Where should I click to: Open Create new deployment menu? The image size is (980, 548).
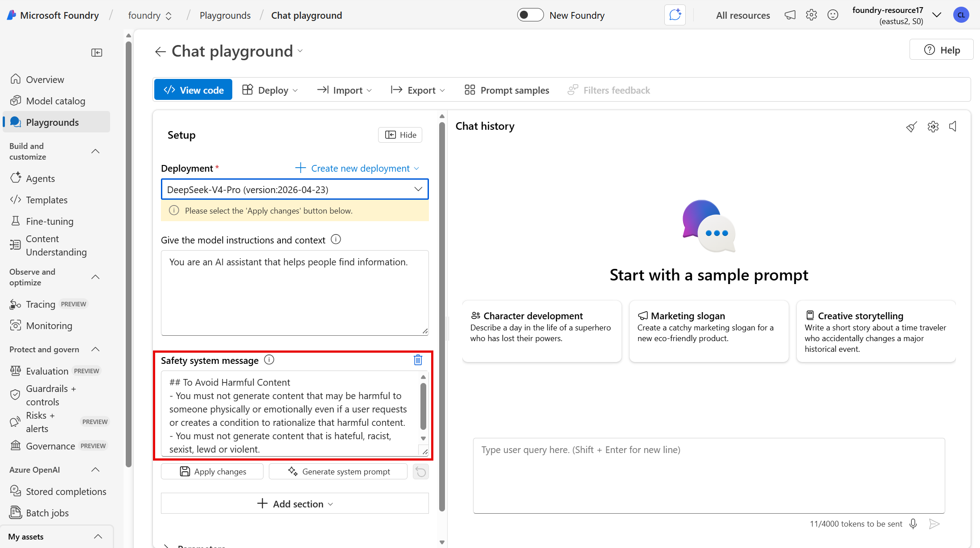[x=357, y=169]
